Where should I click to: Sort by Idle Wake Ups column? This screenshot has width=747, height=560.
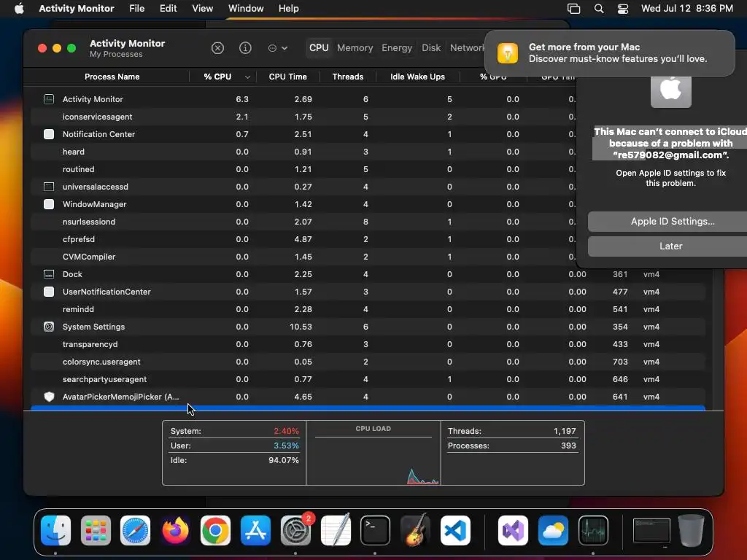coord(417,77)
